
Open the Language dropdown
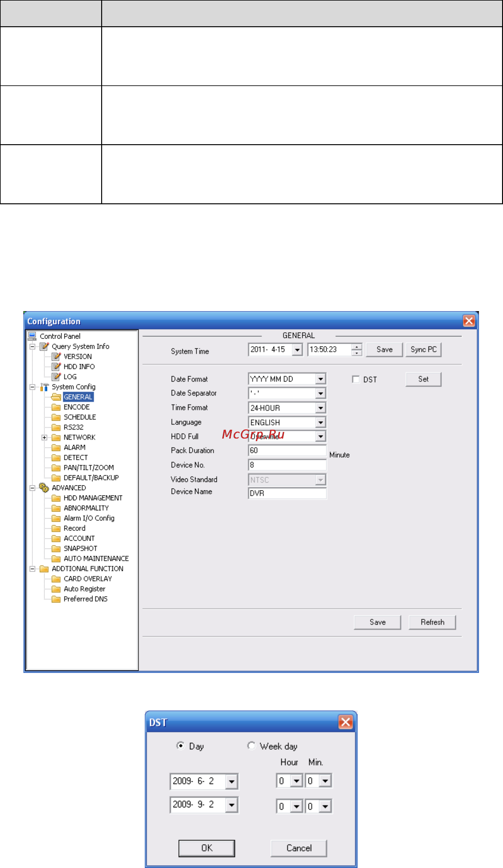pos(321,422)
